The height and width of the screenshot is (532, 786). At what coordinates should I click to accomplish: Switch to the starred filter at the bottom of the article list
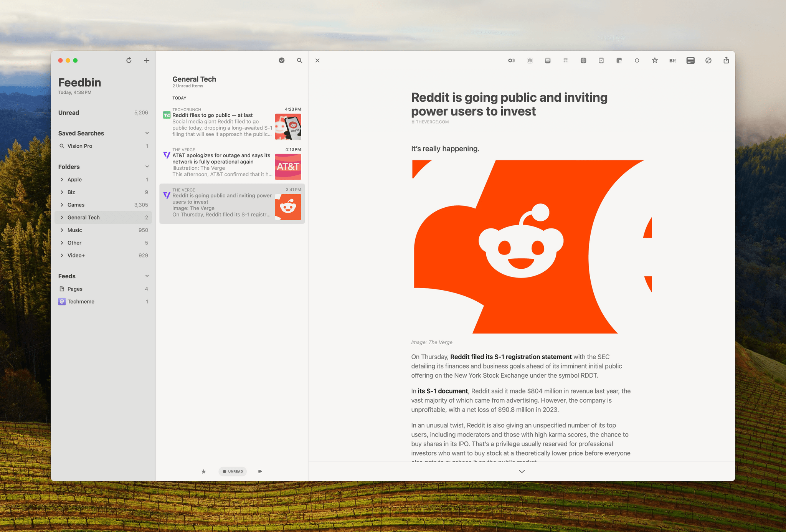click(204, 471)
